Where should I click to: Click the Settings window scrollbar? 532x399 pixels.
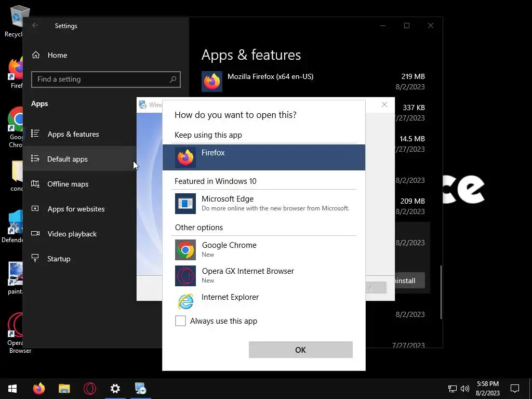pos(441,292)
